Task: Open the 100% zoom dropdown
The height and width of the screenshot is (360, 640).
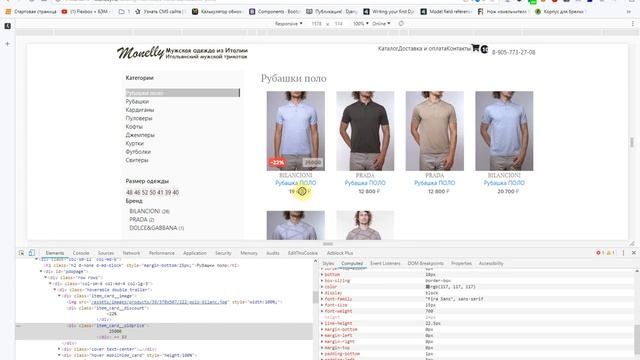Action: point(361,24)
